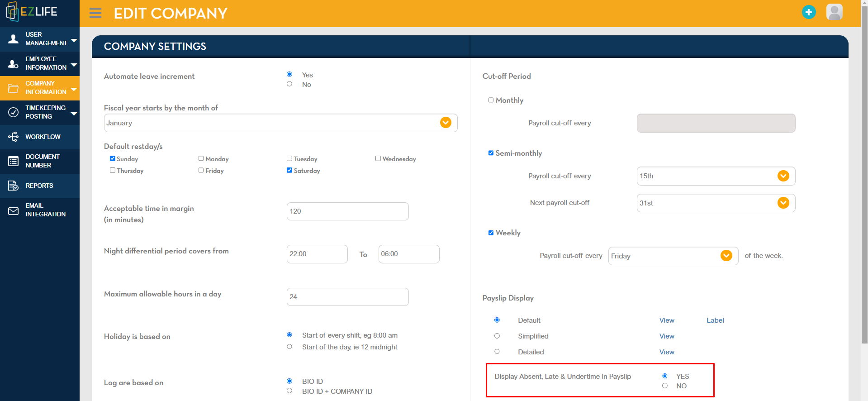Go to Document Number section
This screenshot has height=401, width=868.
(40, 161)
